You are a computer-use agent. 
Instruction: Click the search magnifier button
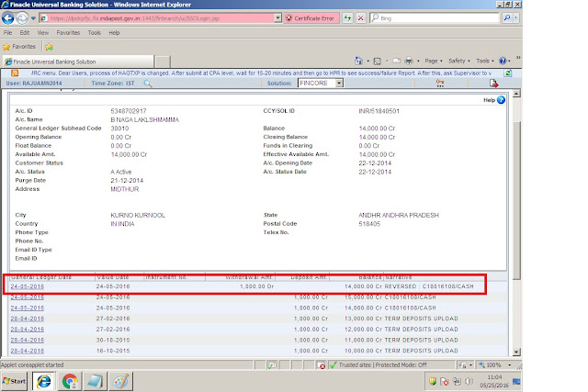pos(507,18)
